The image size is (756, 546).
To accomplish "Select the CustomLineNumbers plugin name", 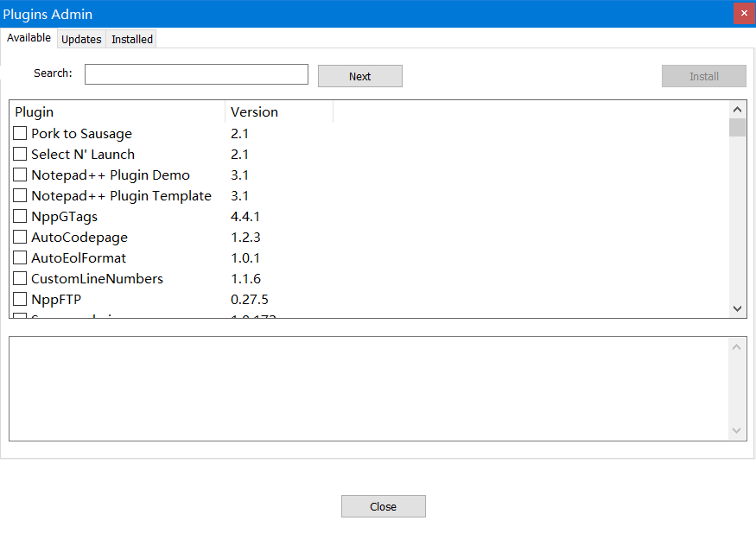I will 97,278.
